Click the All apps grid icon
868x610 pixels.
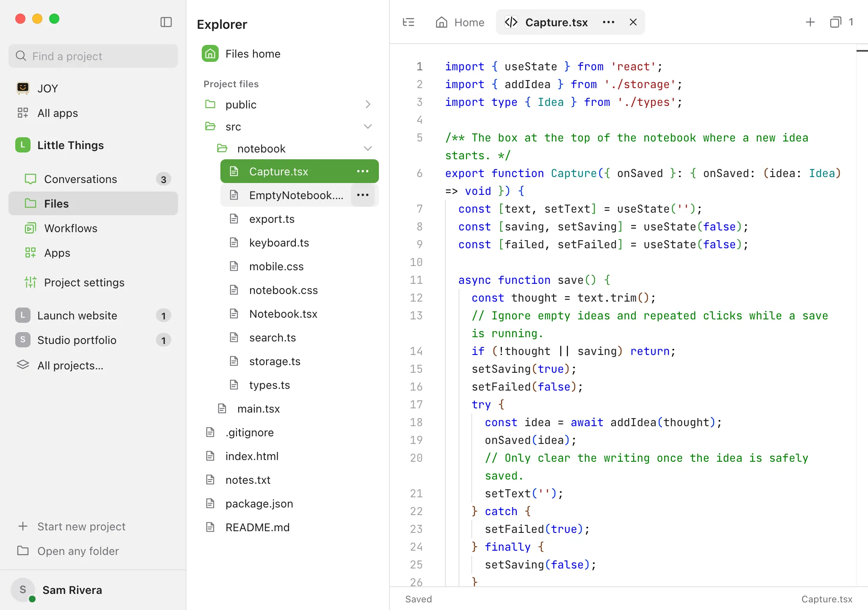[x=23, y=113]
